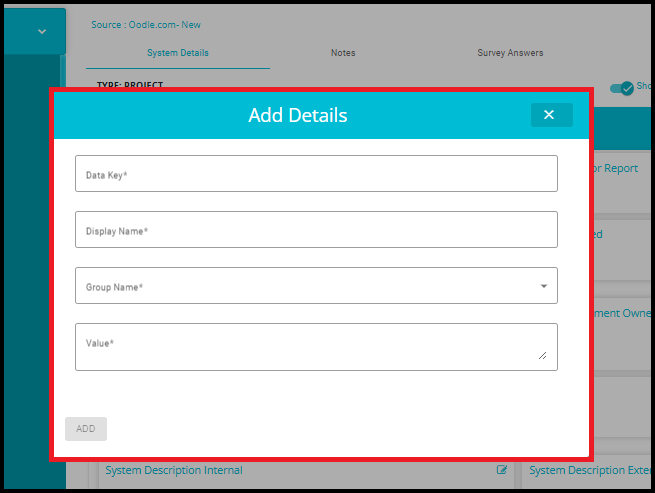The width and height of the screenshot is (655, 493).
Task: Click the TYPE: PROJECT label
Action: click(130, 85)
